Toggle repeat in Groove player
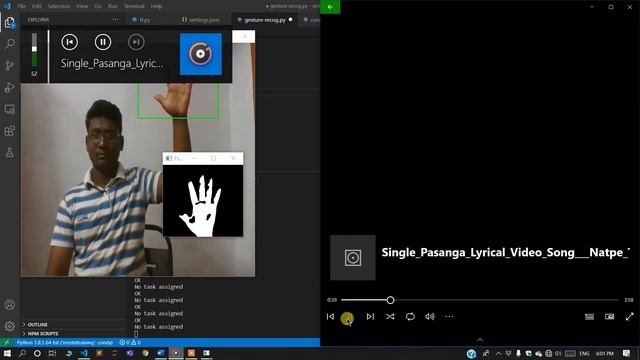Screen dimensions: 640x360 (410, 316)
